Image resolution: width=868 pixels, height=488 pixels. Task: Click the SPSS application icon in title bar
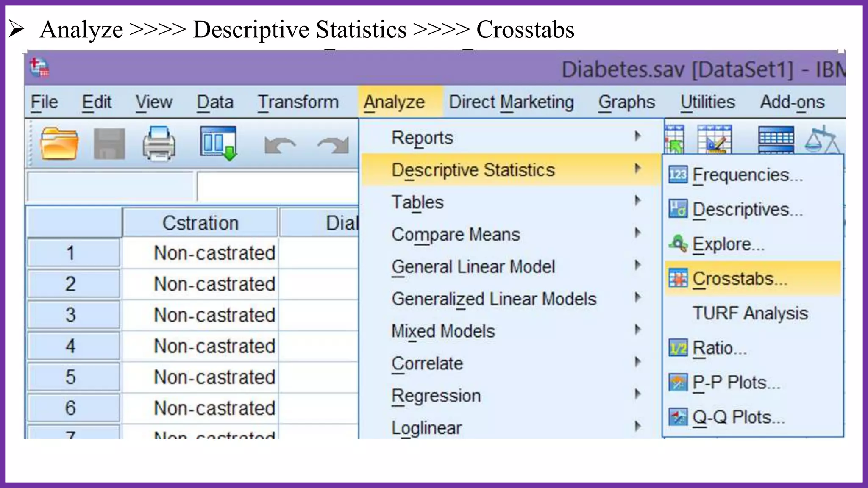pos(39,68)
